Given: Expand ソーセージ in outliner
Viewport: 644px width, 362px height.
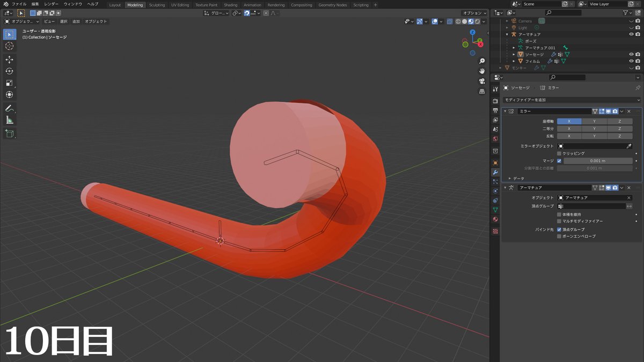Looking at the screenshot, I should [514, 54].
